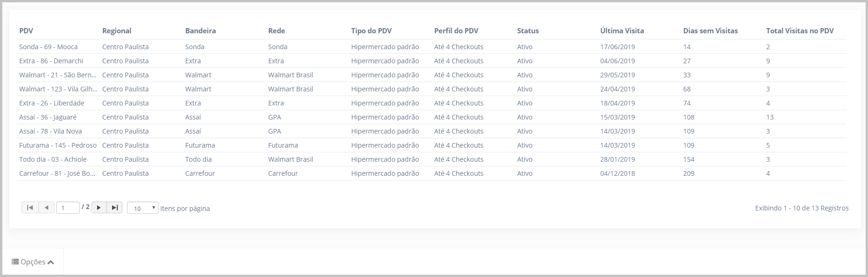Screen dimensions: 868x277
Task: Select the Carrefour - 81 row
Action: [432, 173]
